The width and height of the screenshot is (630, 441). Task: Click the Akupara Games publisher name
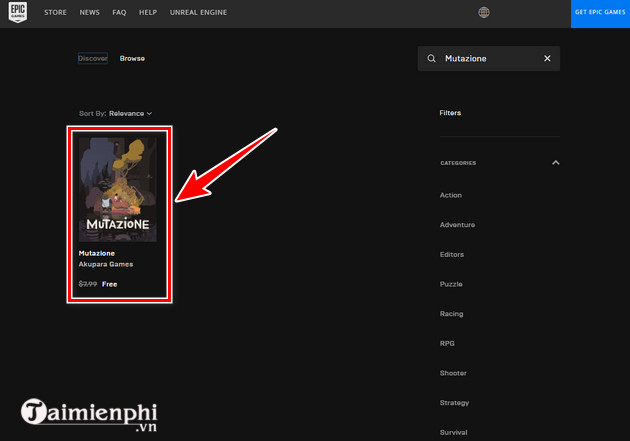coord(106,264)
